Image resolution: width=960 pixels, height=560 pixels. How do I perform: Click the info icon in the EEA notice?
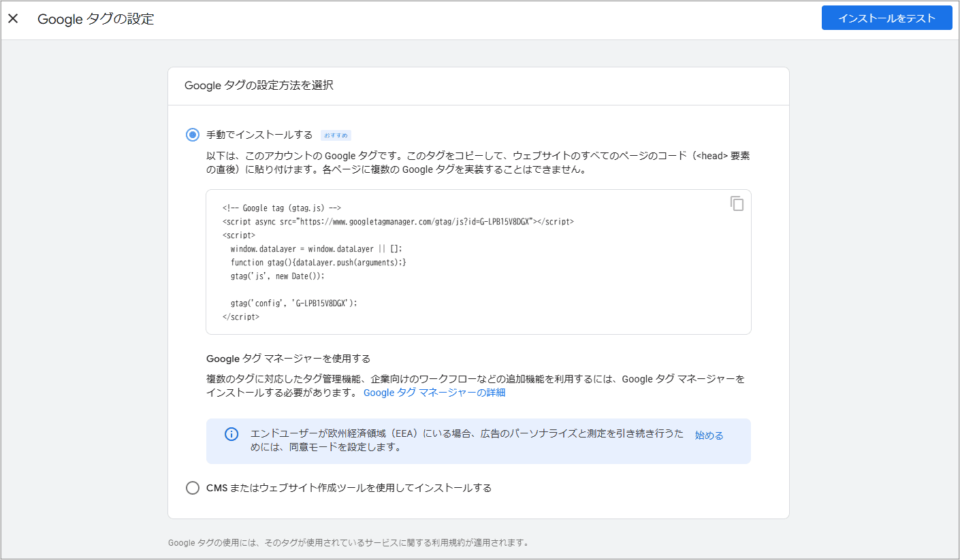[231, 434]
